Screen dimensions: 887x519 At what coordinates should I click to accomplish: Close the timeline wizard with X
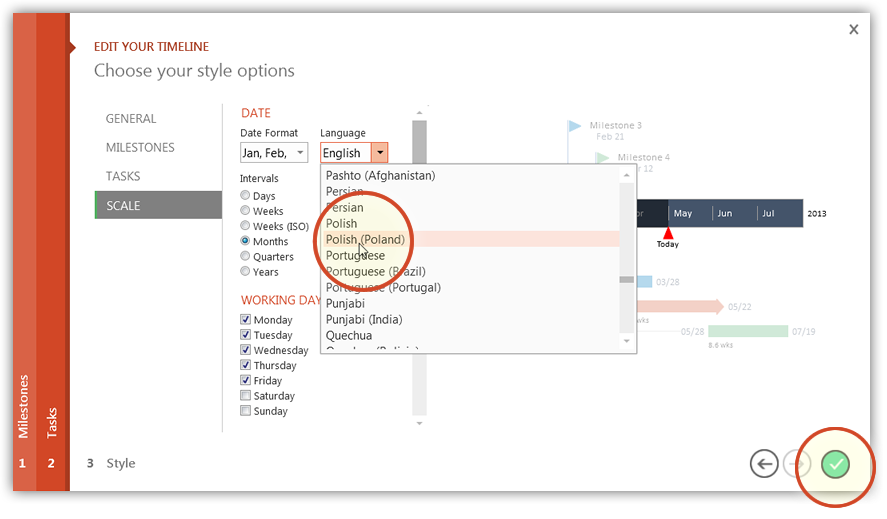click(x=853, y=30)
